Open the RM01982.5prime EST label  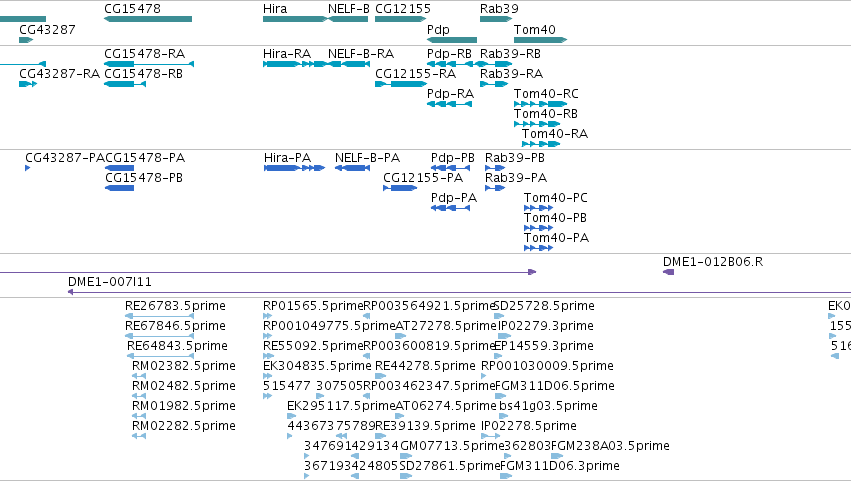(184, 407)
